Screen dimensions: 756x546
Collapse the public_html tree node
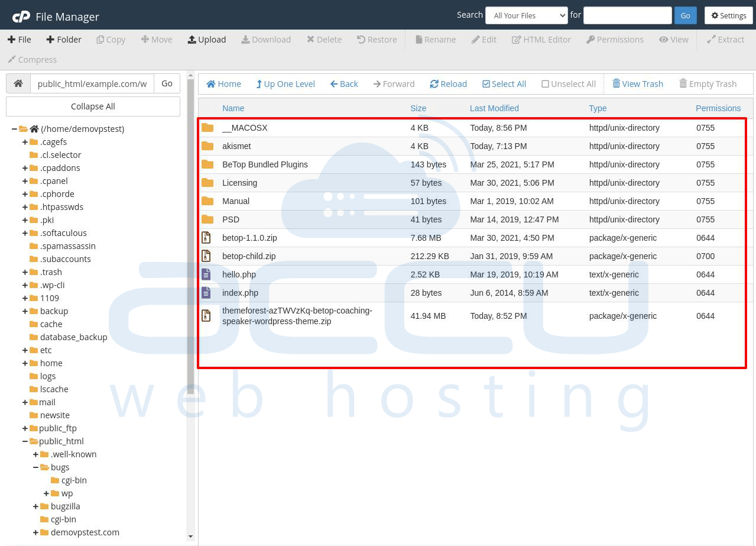point(25,441)
